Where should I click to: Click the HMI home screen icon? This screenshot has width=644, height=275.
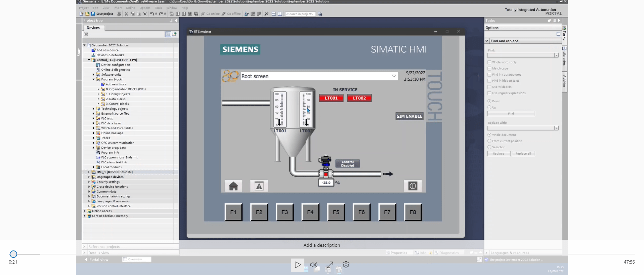(x=233, y=186)
